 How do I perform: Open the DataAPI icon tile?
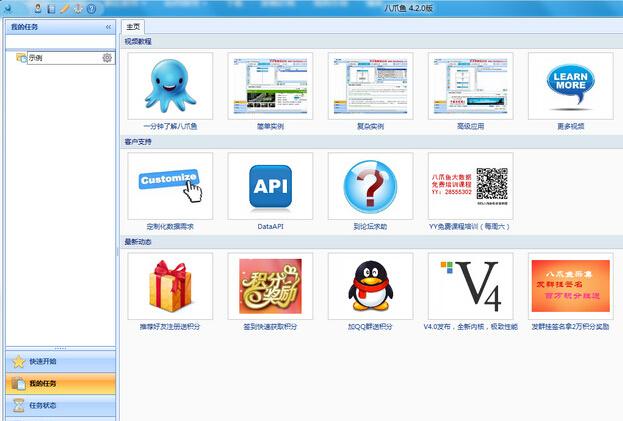(x=270, y=186)
